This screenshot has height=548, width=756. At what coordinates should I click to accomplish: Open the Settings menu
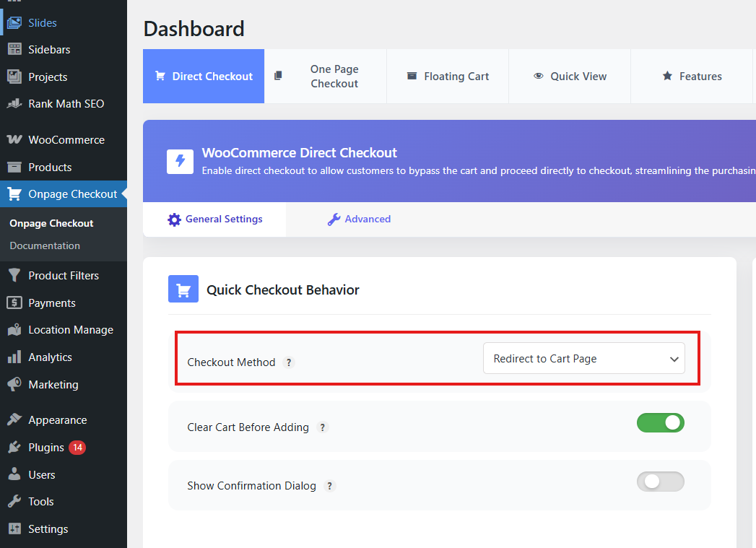(x=63, y=529)
